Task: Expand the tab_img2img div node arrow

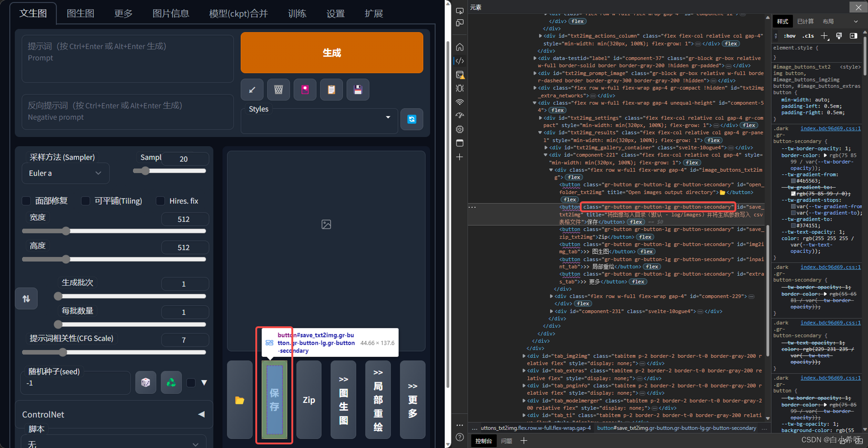Action: (524, 356)
